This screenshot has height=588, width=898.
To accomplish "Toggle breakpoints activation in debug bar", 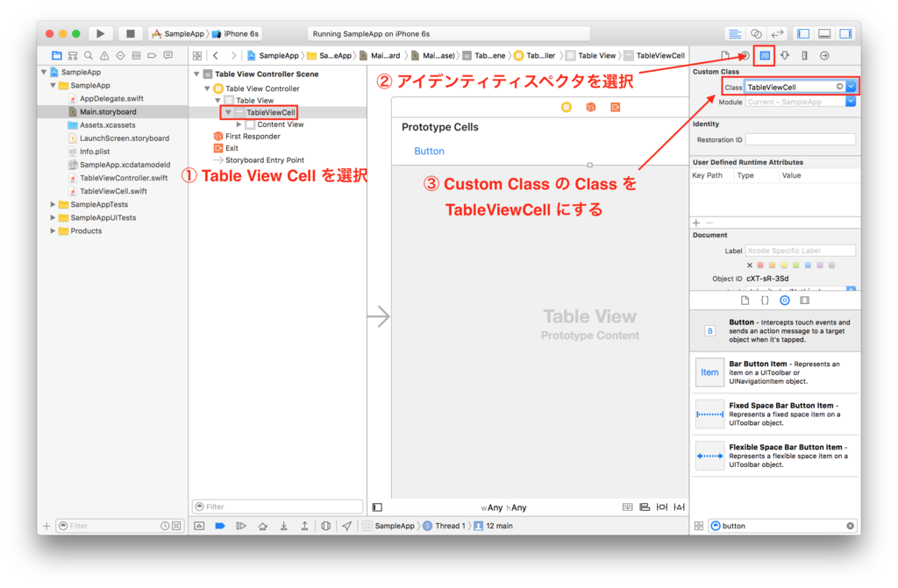I will tap(220, 526).
